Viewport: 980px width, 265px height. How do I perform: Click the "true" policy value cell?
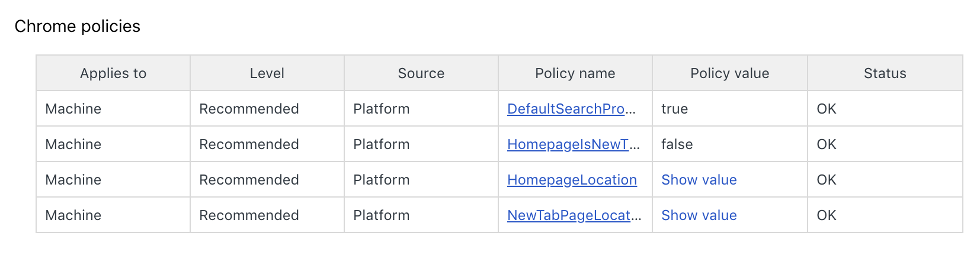[674, 109]
